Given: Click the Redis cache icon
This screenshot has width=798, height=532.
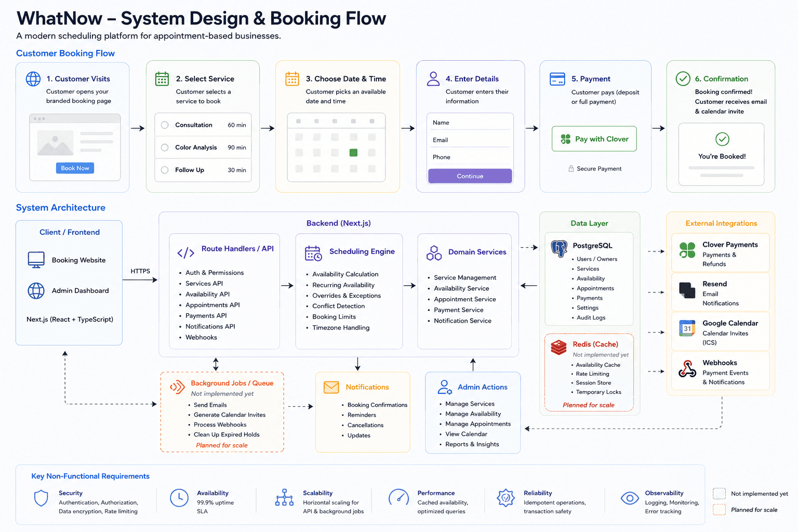Looking at the screenshot, I should 558,348.
